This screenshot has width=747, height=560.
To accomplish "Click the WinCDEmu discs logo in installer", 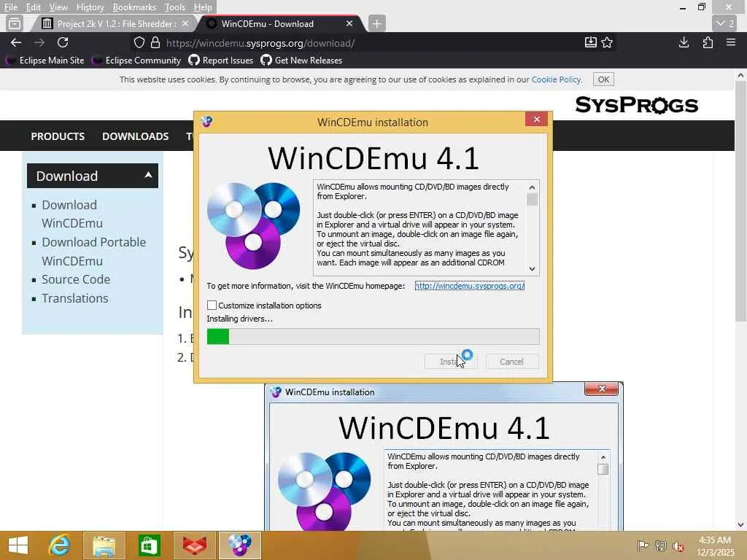I will tap(253, 226).
